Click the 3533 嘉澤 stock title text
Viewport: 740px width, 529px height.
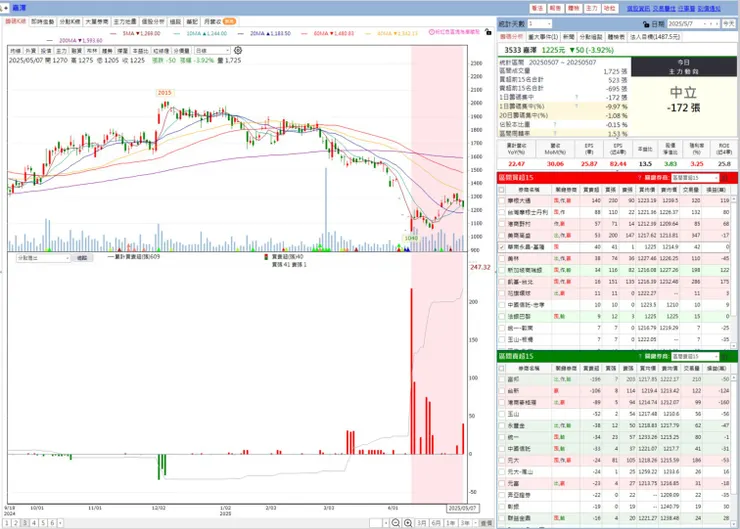point(521,50)
